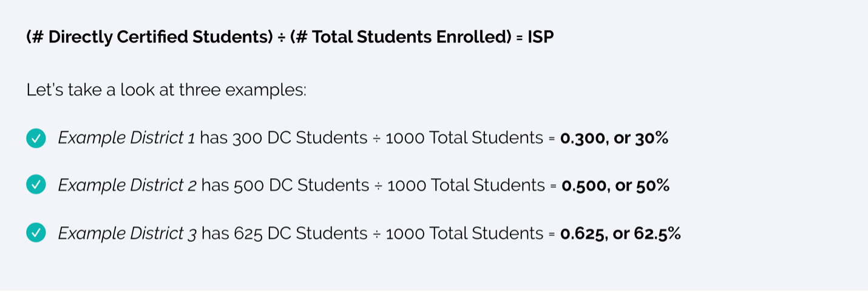Click '1000 Total Students' in District 1 line

[x=464, y=139]
